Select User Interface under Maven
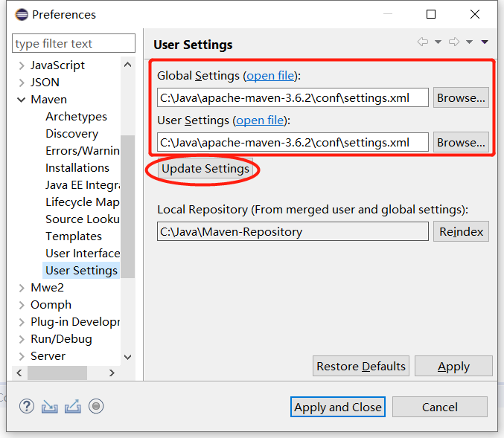 pyautogui.click(x=83, y=254)
